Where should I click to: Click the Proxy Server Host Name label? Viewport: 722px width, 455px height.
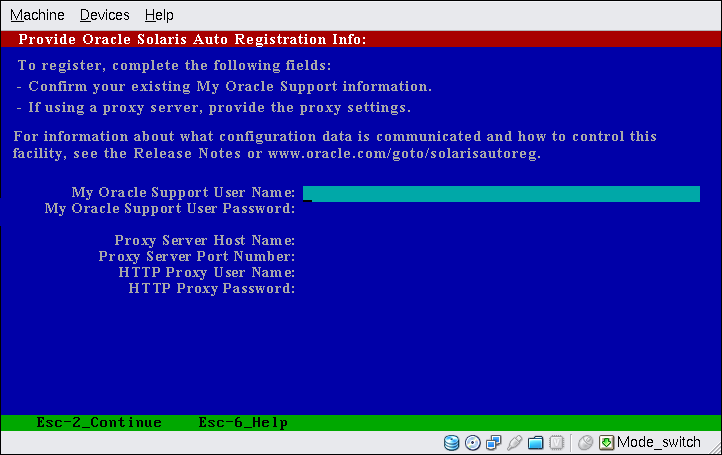tap(204, 240)
